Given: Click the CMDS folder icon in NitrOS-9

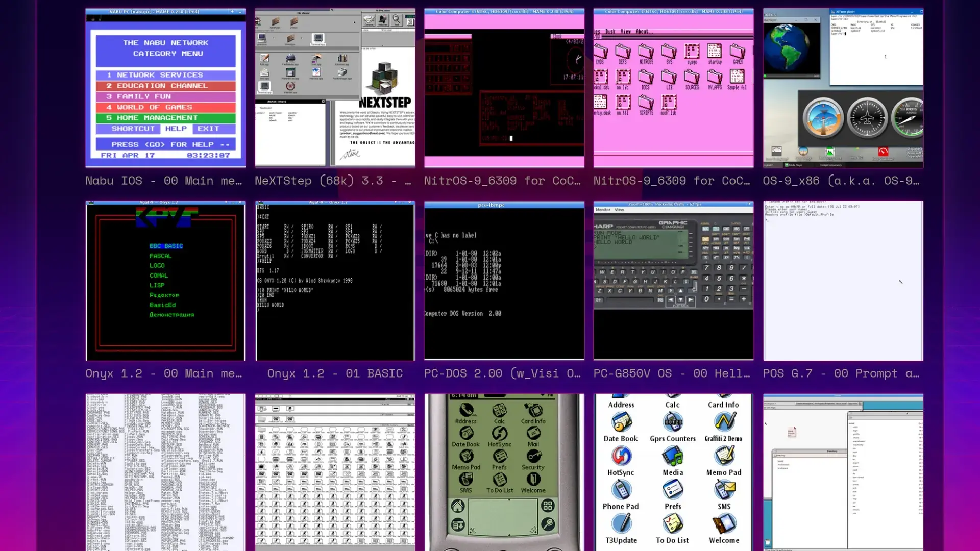Looking at the screenshot, I should 601,54.
